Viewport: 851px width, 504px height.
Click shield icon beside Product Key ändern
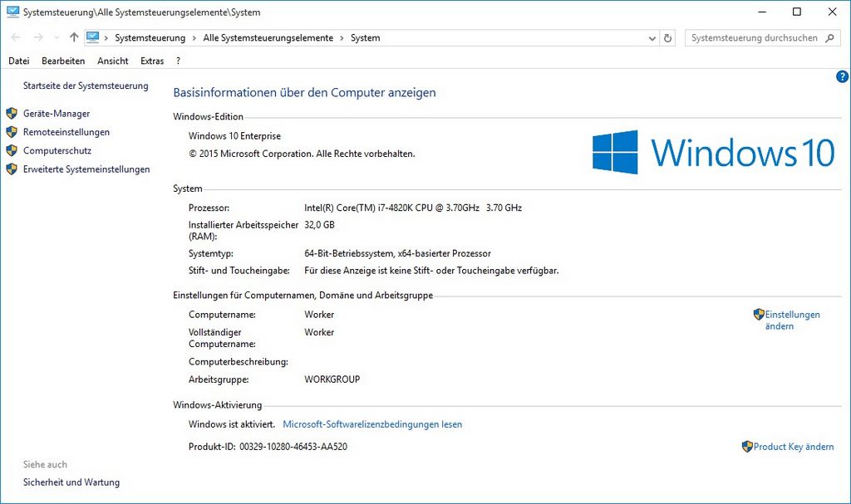(x=747, y=447)
